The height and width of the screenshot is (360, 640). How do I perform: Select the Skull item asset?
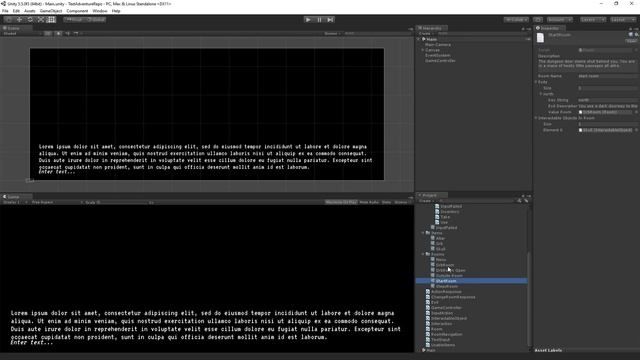tap(440, 249)
